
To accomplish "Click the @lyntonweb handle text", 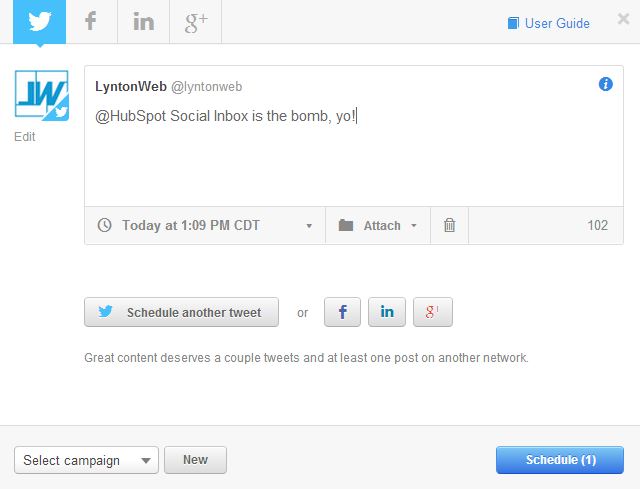I will (x=207, y=87).
